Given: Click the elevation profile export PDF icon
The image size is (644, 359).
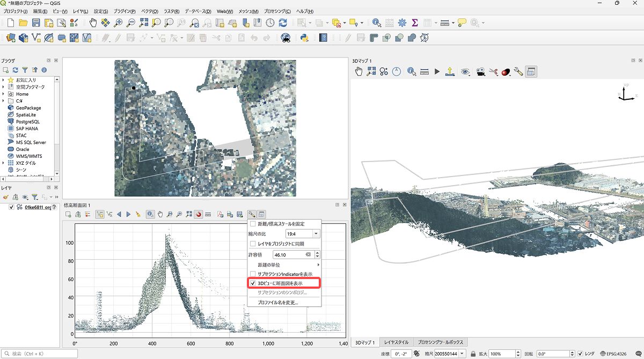Looking at the screenshot, I should pyautogui.click(x=221, y=214).
